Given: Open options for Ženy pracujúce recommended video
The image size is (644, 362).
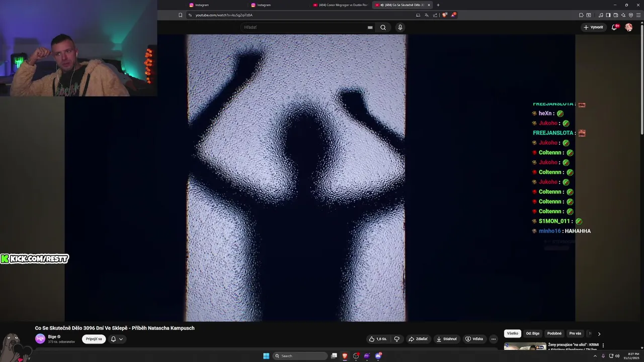Looking at the screenshot, I should pos(603,345).
